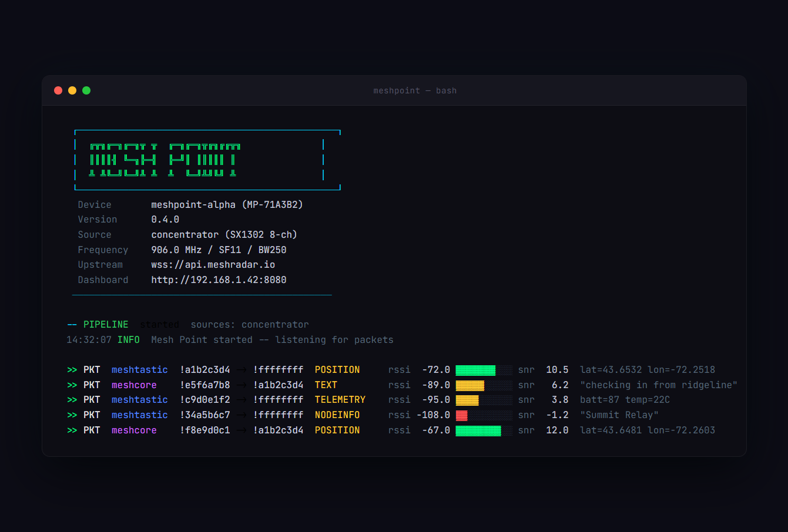Open the dashboard URL http://192.168.1.42:8080
Viewport: 788px width, 532px height.
click(219, 280)
